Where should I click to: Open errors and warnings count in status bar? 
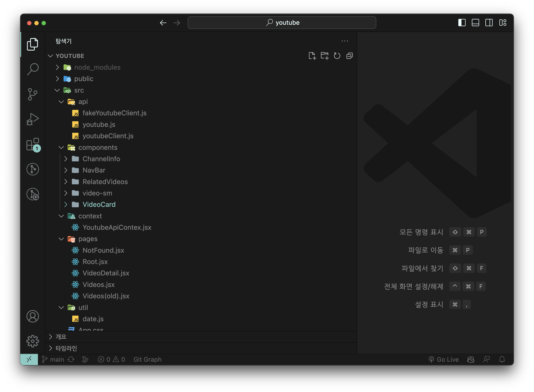point(111,360)
